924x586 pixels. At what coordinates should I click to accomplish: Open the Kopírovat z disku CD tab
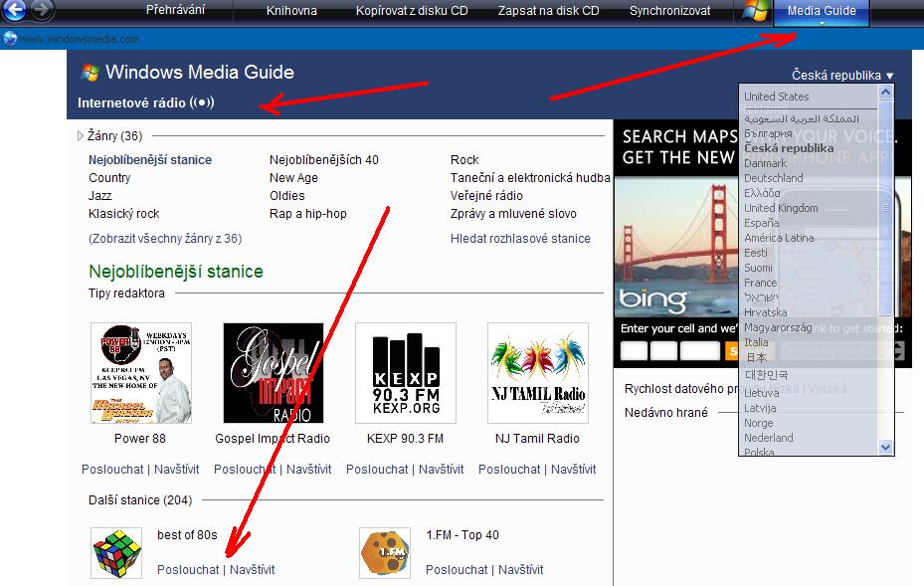pos(412,11)
